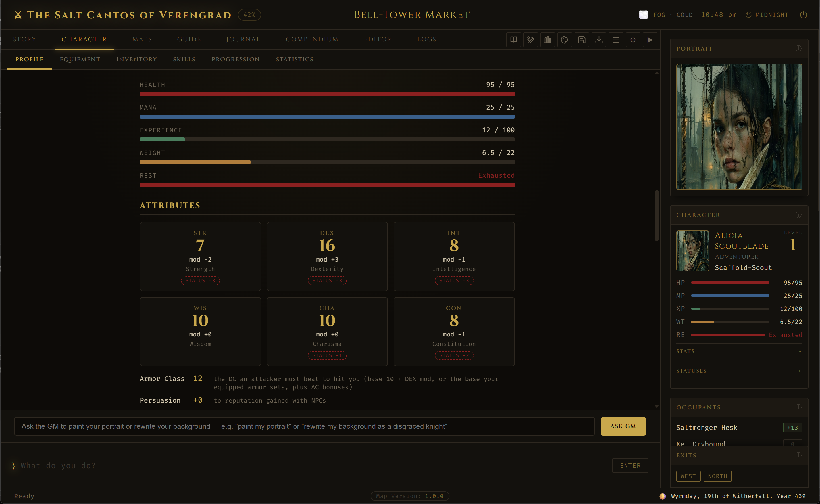
Task: Click the power icon near Midnight
Action: point(803,15)
